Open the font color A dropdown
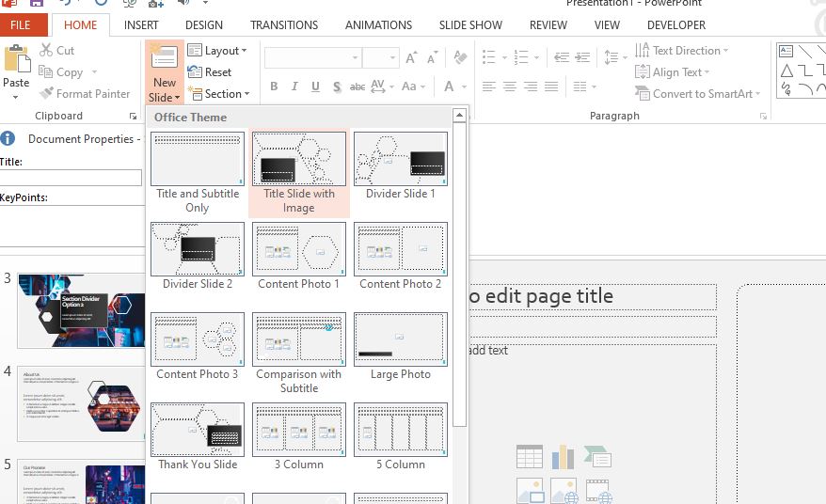This screenshot has height=504, width=826. 464,87
